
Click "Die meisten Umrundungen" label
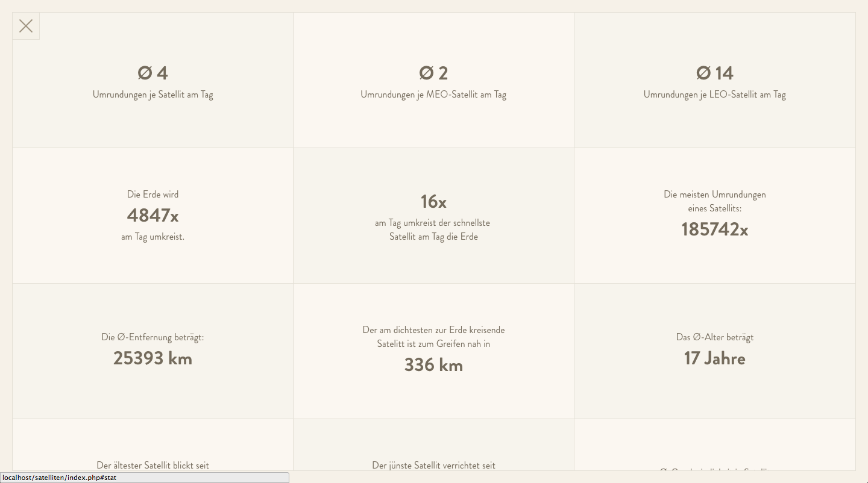(715, 195)
